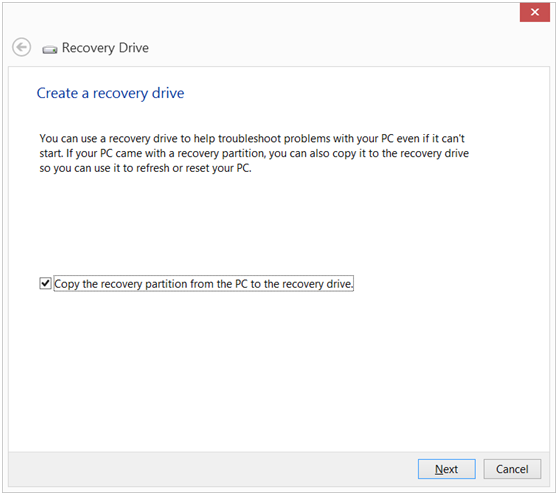Click the 'Copy the recovery partition' label text
558x495 pixels.
pyautogui.click(x=203, y=284)
